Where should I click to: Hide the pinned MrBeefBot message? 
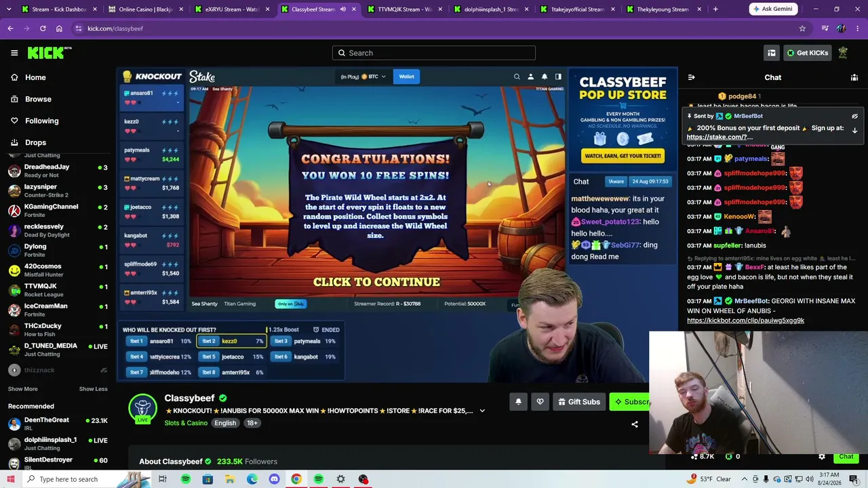tap(854, 116)
